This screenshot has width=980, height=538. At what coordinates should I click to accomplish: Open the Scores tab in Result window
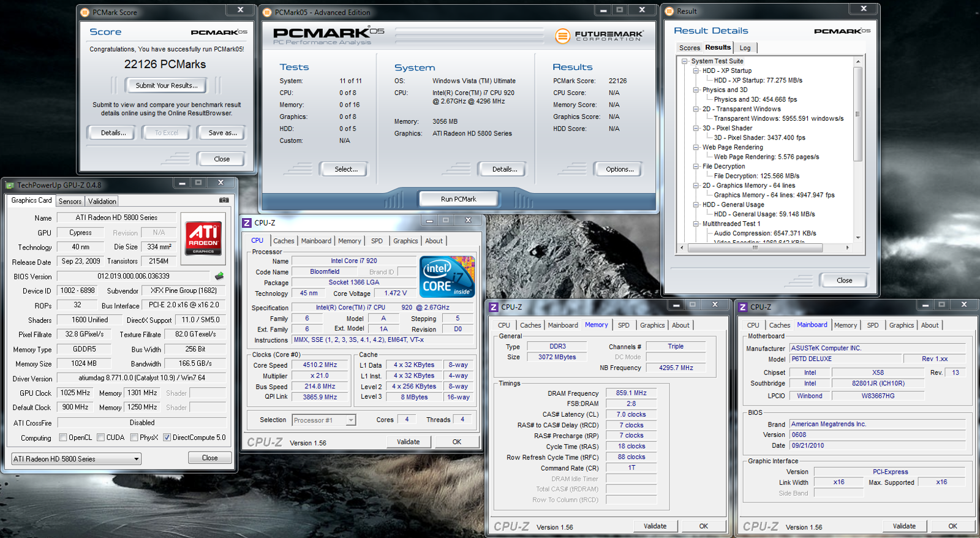[689, 48]
